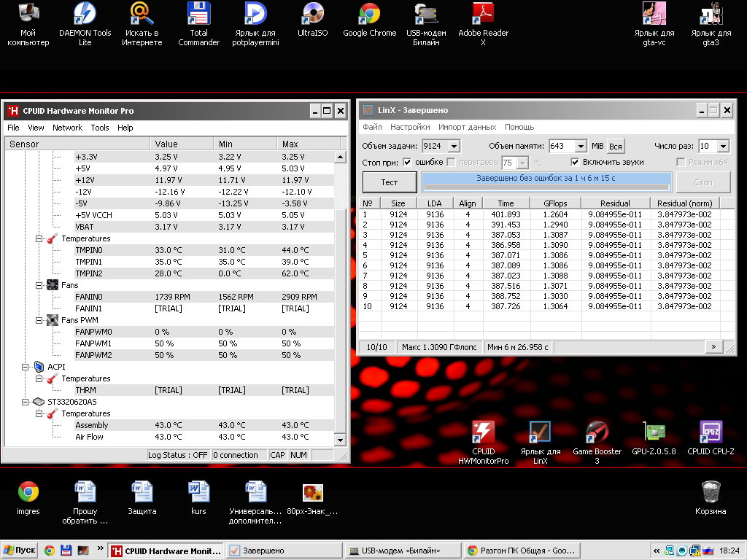Screen dimensions: 747x560
Task: Click the 'Тест' button in LinX
Action: tap(390, 182)
